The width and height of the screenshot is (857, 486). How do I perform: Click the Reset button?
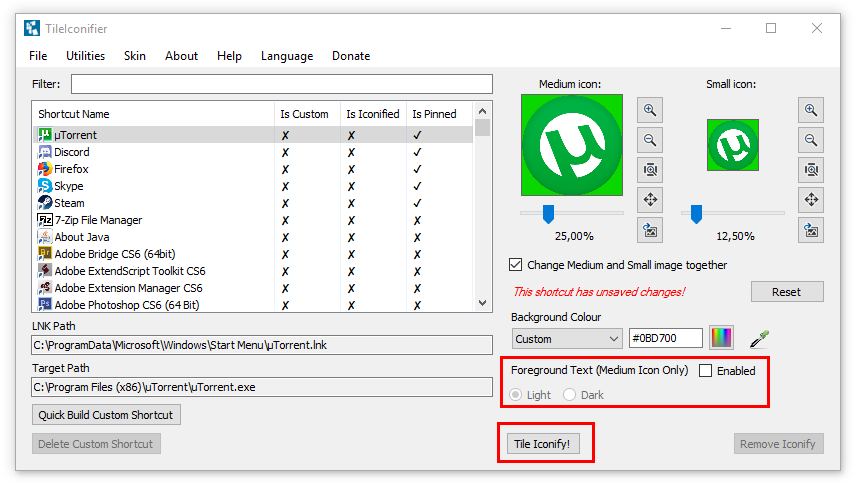(786, 292)
